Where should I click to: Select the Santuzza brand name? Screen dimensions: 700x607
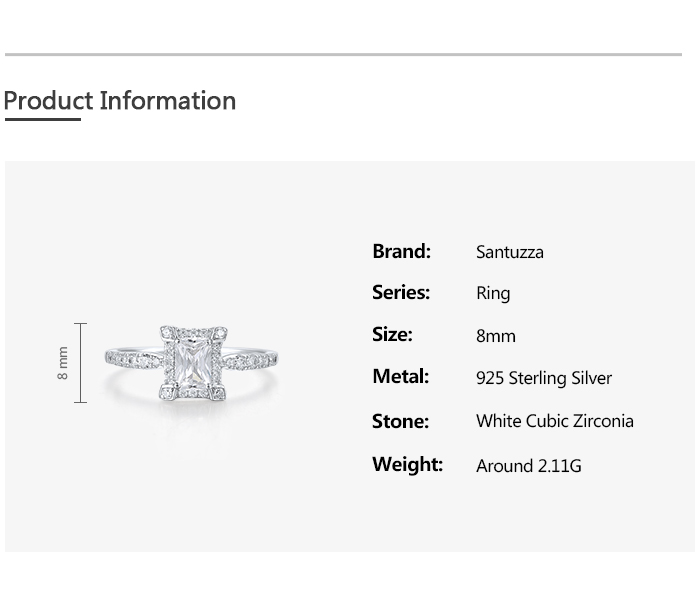510,252
